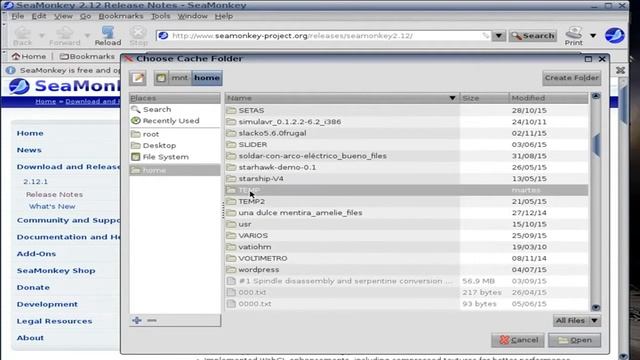This screenshot has width=640, height=360.
Task: Open the Window menu
Action: point(192,16)
